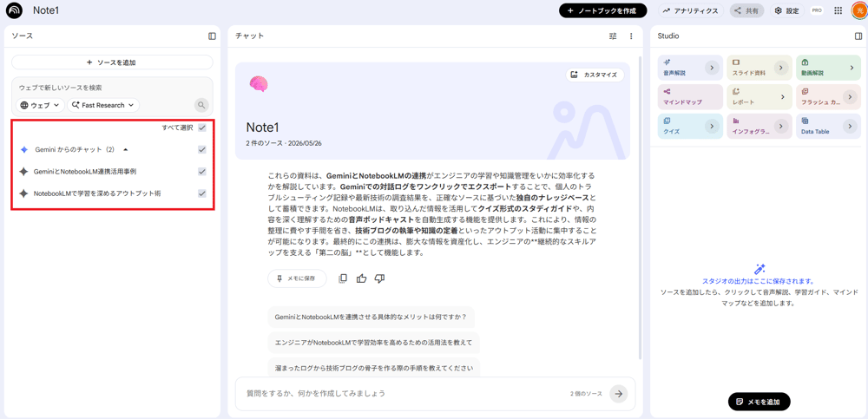Viewport: 868px width, 419px height.
Task: Generate 動画解説 video overview
Action: [828, 68]
